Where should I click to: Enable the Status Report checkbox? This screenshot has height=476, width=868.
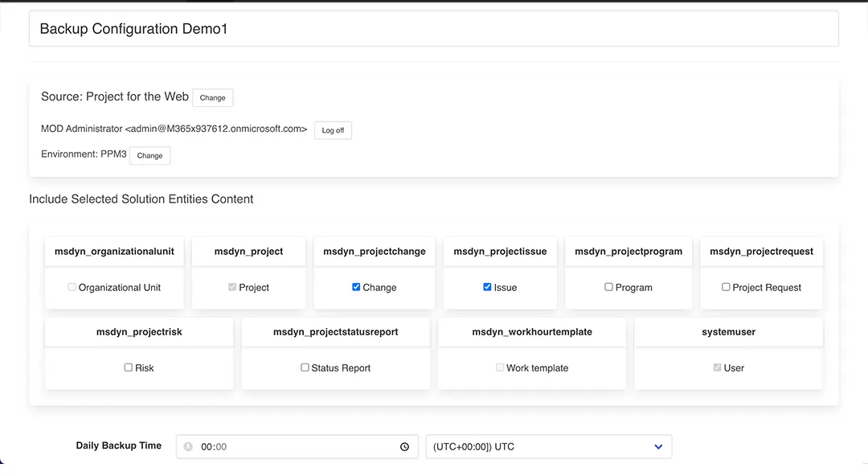[x=305, y=367]
